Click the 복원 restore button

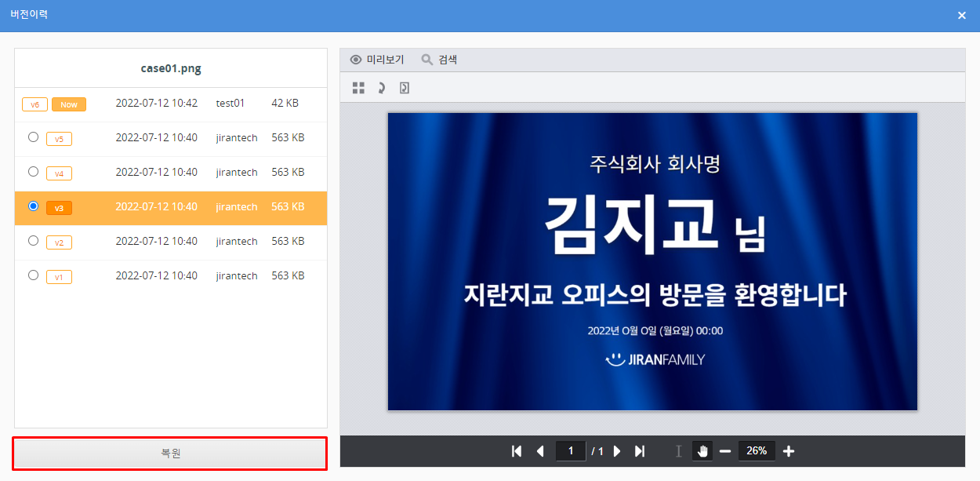[x=170, y=454]
